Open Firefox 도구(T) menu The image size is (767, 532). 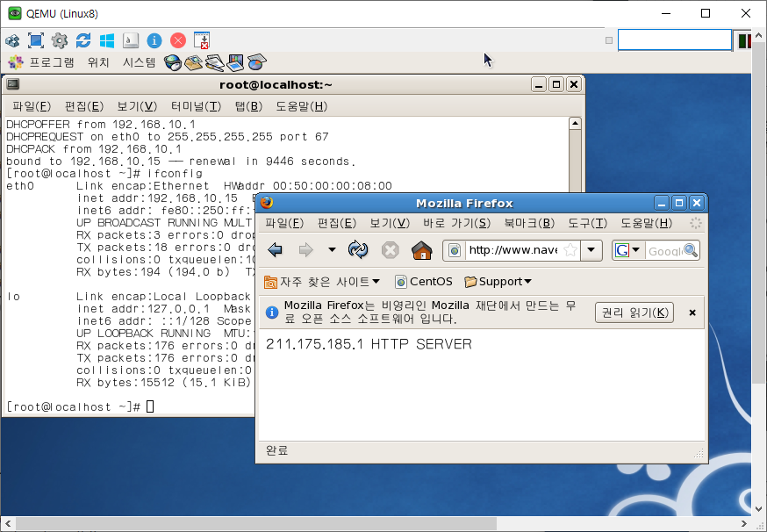587,223
